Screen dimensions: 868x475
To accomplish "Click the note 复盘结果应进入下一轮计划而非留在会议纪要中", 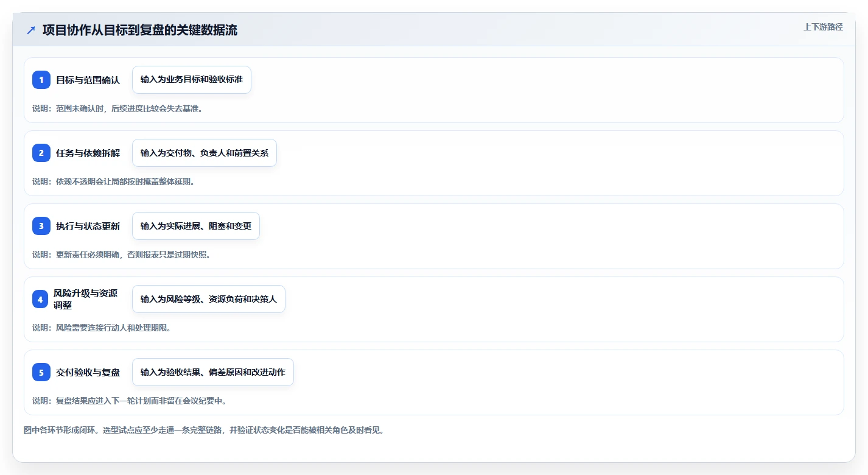I will click(141, 401).
